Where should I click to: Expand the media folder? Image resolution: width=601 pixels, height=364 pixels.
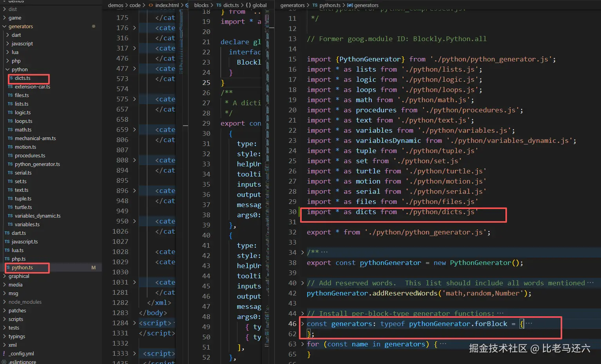(4, 285)
